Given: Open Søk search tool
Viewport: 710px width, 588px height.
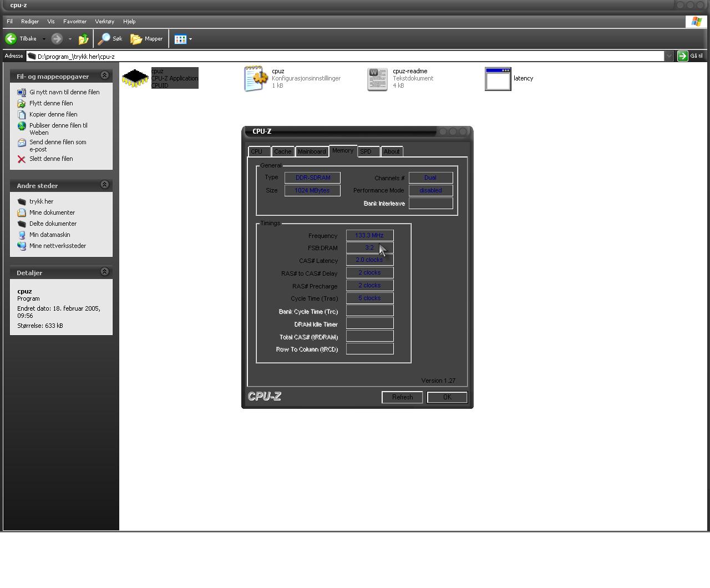Looking at the screenshot, I should click(x=110, y=39).
